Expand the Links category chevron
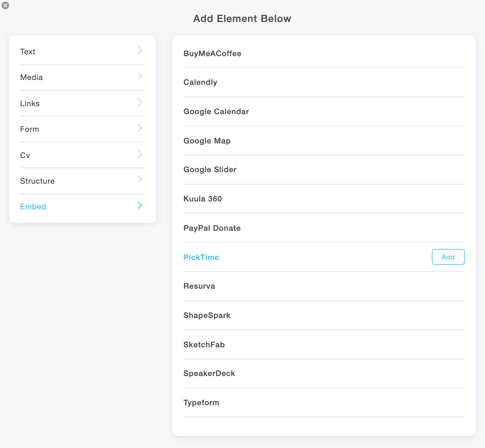The image size is (485, 448). point(140,102)
